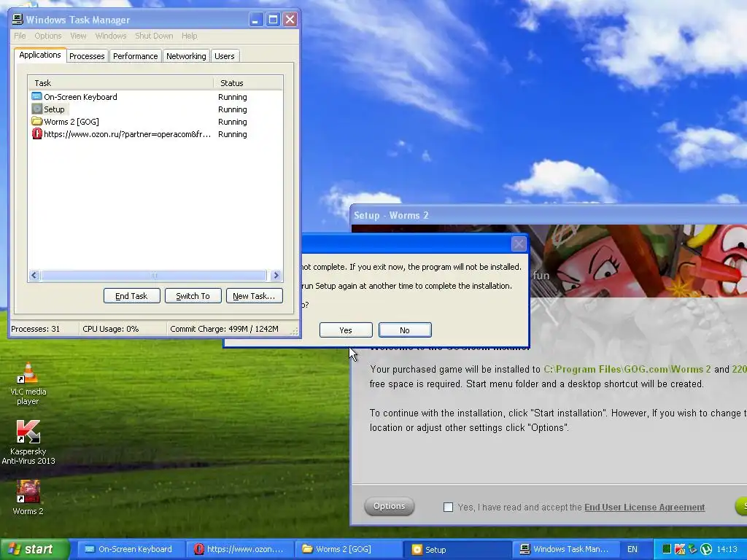Click the New Task... button
Screen dimensions: 747x560
[x=254, y=296]
